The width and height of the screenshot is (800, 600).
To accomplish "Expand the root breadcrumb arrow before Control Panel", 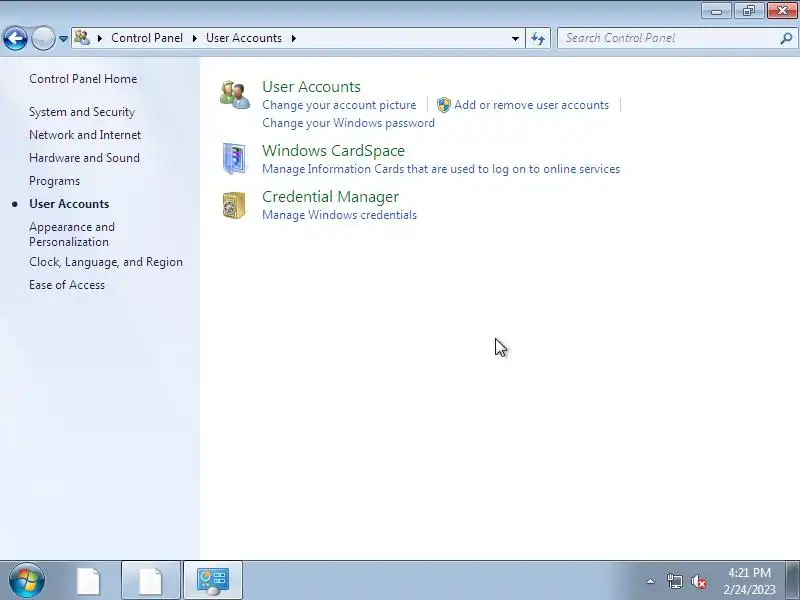I will 100,38.
